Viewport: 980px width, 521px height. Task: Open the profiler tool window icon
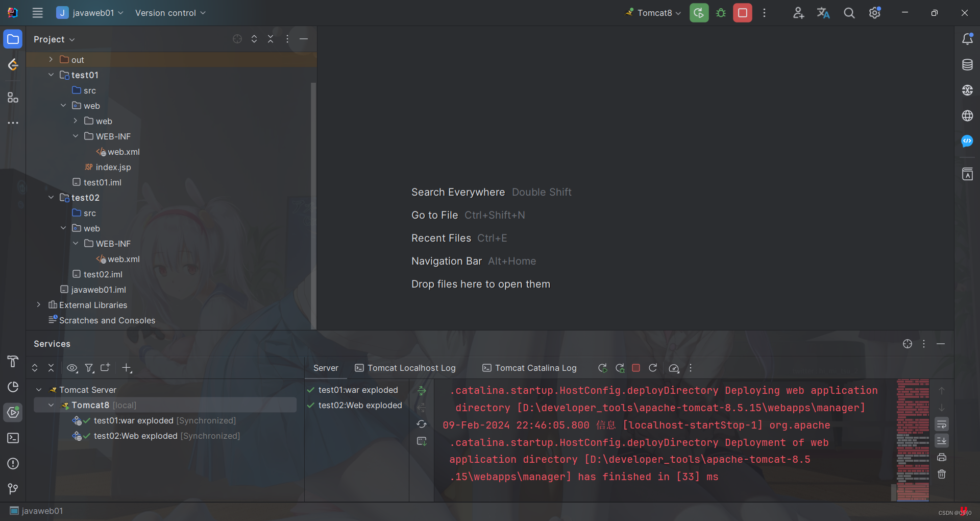[x=13, y=387]
